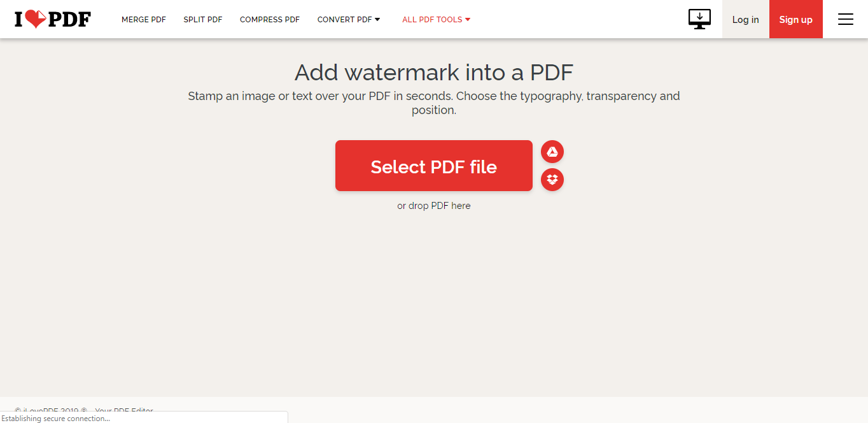Expand the CONVERT PDF dropdown
This screenshot has height=423, width=868.
point(349,19)
